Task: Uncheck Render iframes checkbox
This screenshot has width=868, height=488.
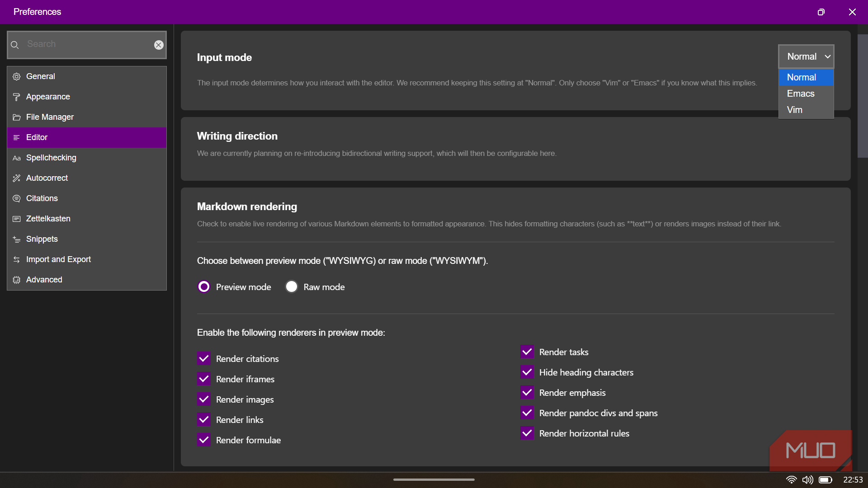Action: pos(204,379)
